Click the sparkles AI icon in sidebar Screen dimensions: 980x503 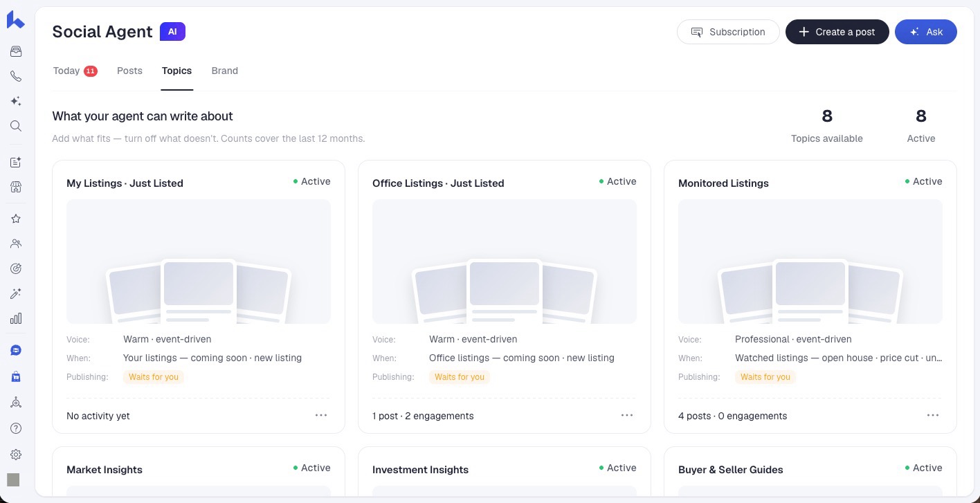point(15,101)
